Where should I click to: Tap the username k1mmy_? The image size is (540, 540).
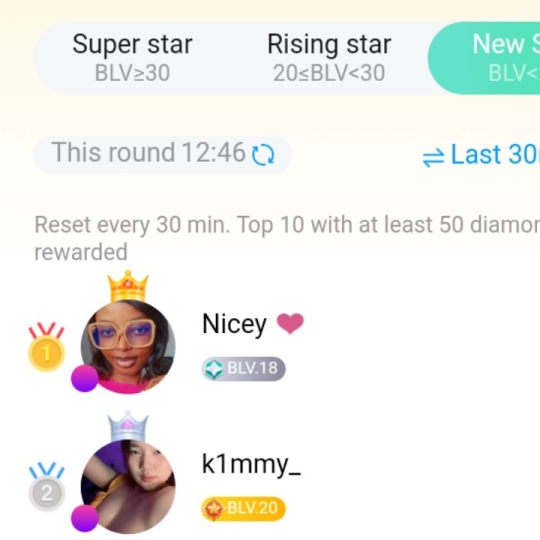pos(251,464)
